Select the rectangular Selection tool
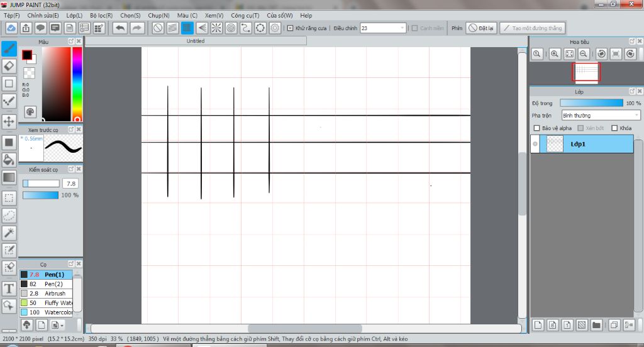This screenshot has width=644, height=347. coord(9,198)
